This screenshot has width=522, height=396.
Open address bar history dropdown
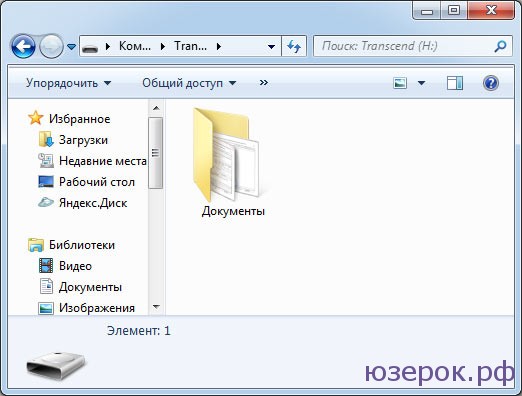[x=272, y=47]
